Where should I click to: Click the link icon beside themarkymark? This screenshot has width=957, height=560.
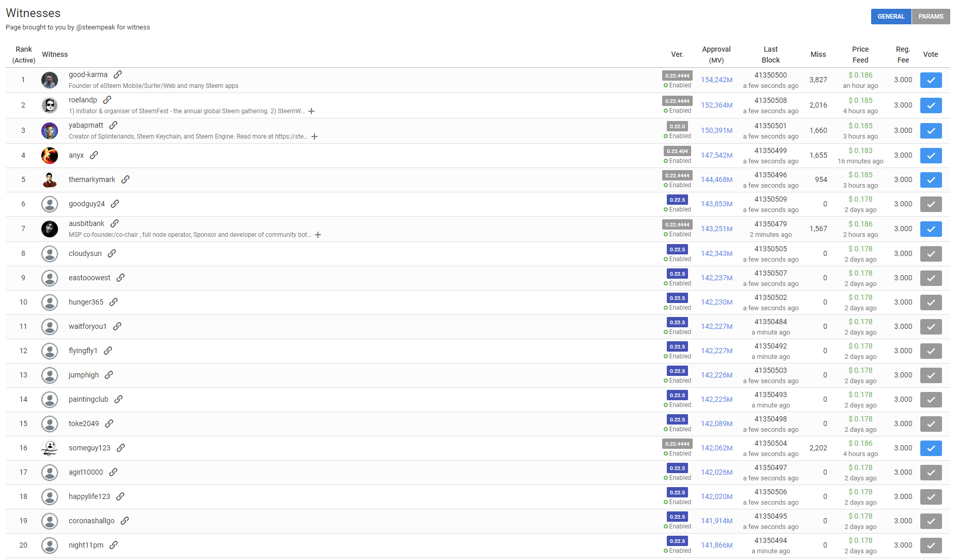125,179
